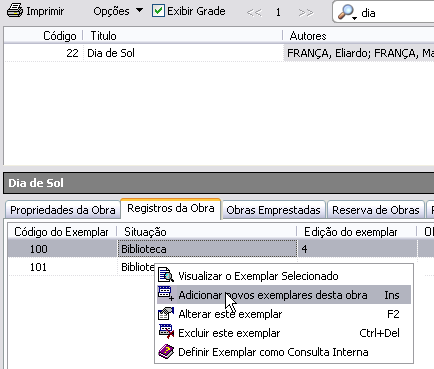The height and width of the screenshot is (369, 434).
Task: Click the Excluir este exemplar icon
Action: point(166,332)
